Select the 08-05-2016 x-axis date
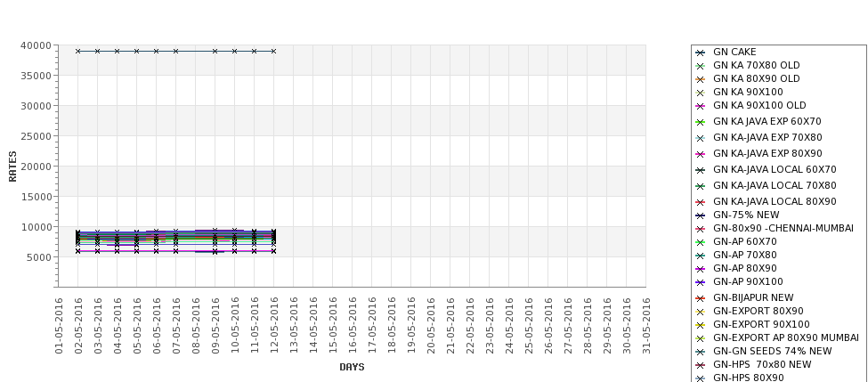 pyautogui.click(x=195, y=326)
